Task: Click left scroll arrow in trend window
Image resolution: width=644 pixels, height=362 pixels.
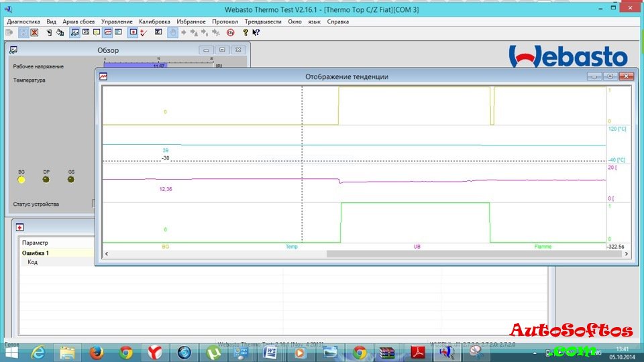Action: [x=107, y=254]
